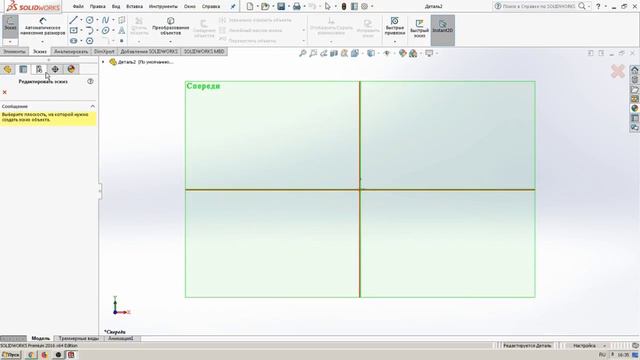640x360 pixels.
Task: Switch to the Анализировать ribbon tab
Action: (71, 52)
